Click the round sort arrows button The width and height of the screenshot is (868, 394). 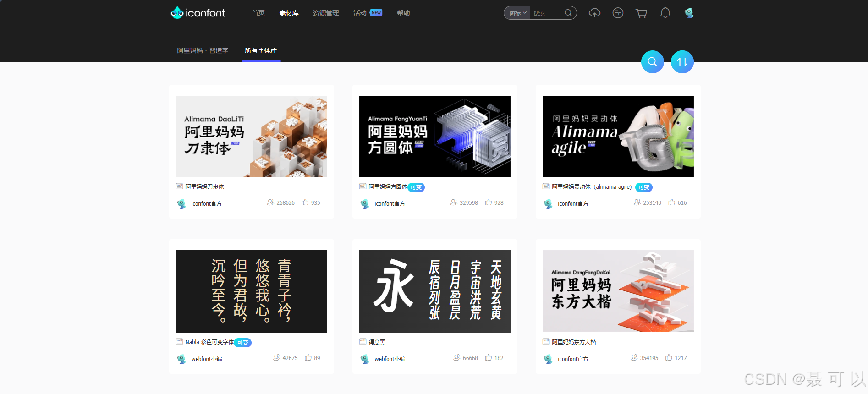pos(682,62)
